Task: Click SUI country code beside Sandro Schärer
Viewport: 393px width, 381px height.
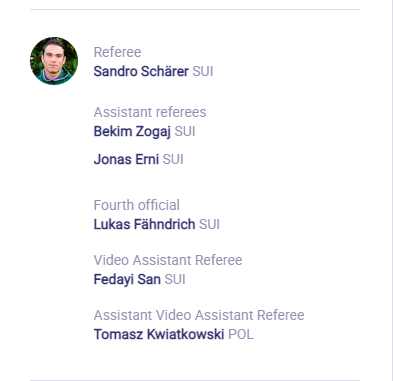Action: 203,71
